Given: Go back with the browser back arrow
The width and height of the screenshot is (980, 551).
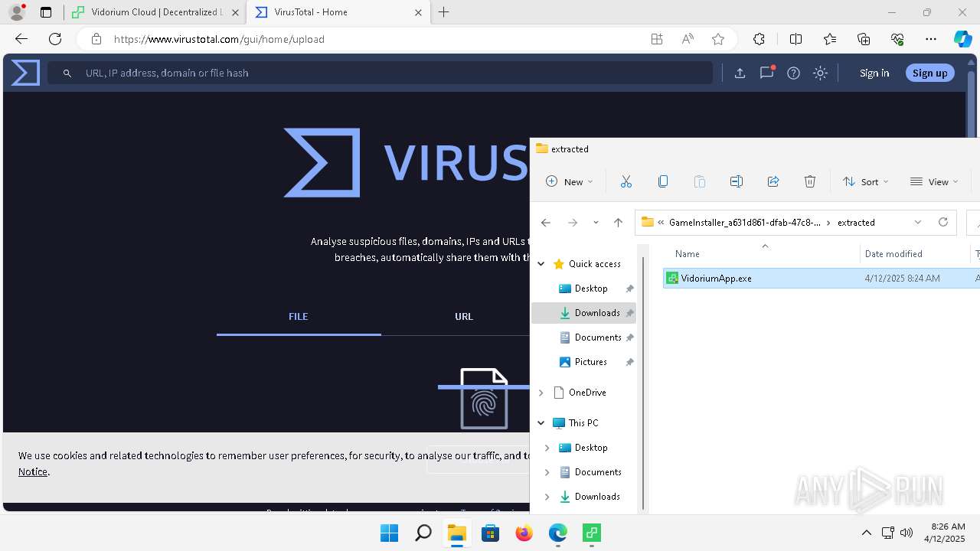Looking at the screenshot, I should pos(21,39).
